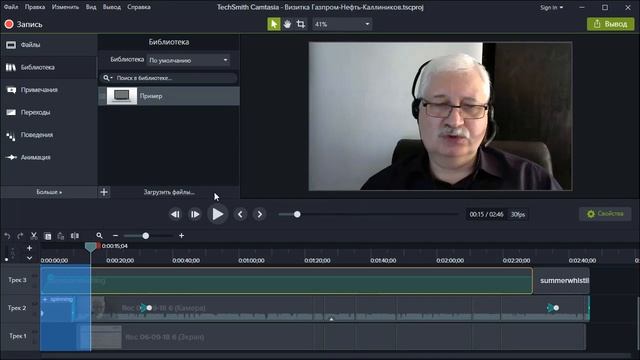Open the Файл menu
This screenshot has height=360, width=640.
click(x=11, y=7)
